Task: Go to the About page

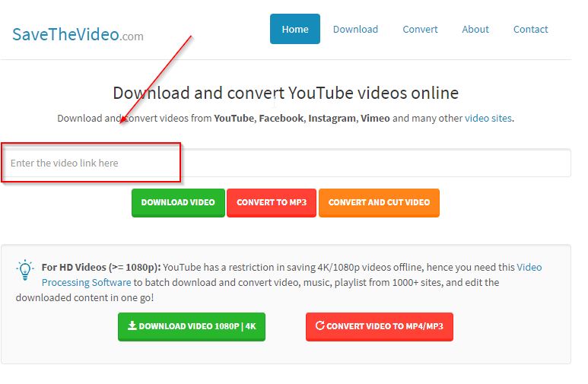Action: (x=475, y=29)
